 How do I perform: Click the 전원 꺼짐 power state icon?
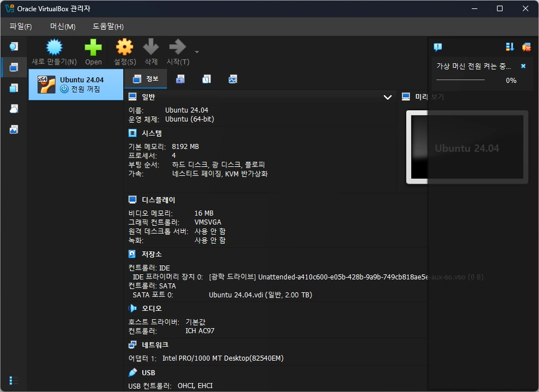[x=64, y=89]
